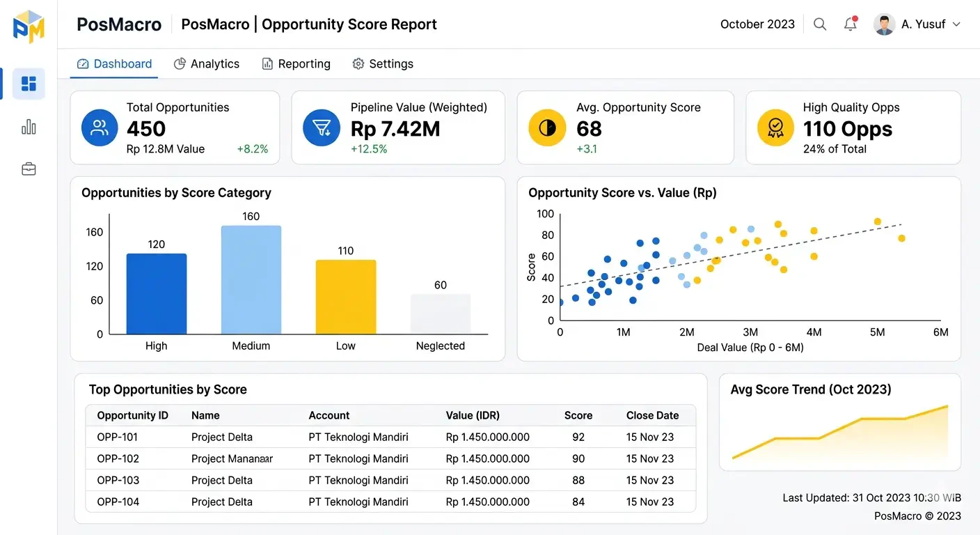The image size is (980, 535).
Task: Select the OPP-102 row ID
Action: [118, 459]
